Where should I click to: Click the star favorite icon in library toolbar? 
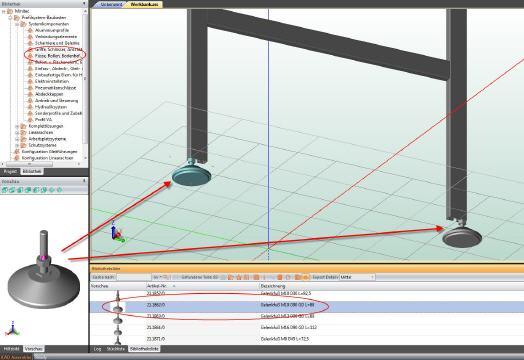point(239,277)
